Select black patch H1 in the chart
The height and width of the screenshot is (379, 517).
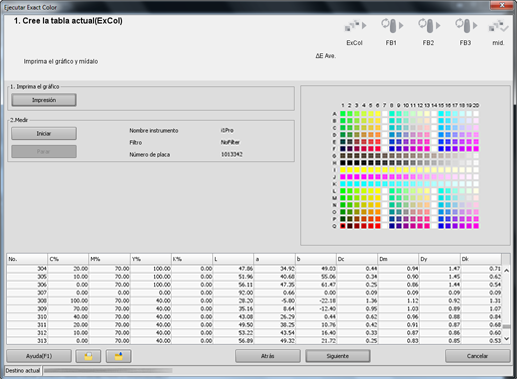(x=343, y=163)
